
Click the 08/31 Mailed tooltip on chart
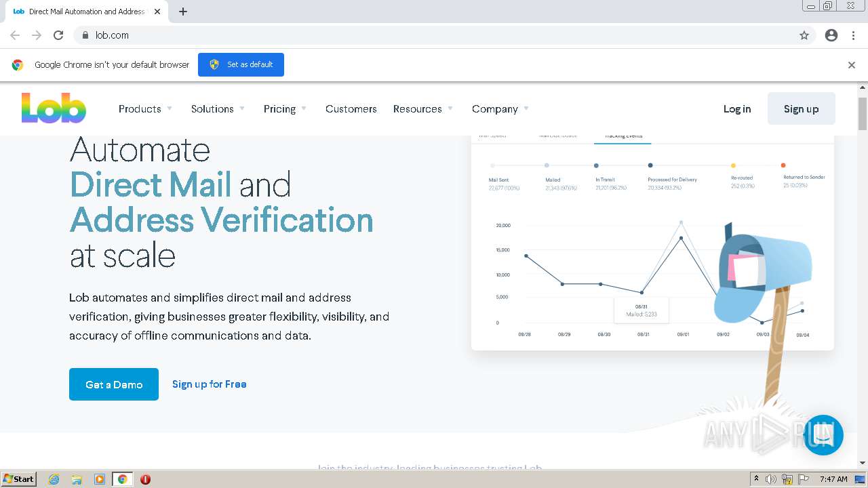(641, 310)
